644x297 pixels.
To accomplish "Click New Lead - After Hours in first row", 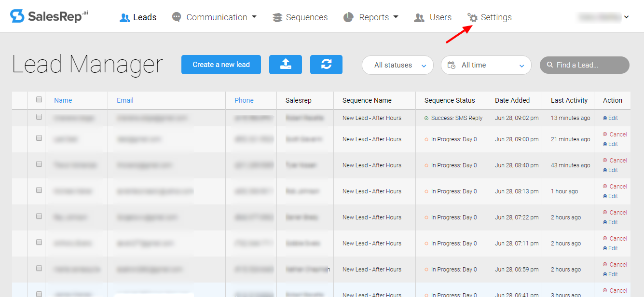I will (x=372, y=118).
